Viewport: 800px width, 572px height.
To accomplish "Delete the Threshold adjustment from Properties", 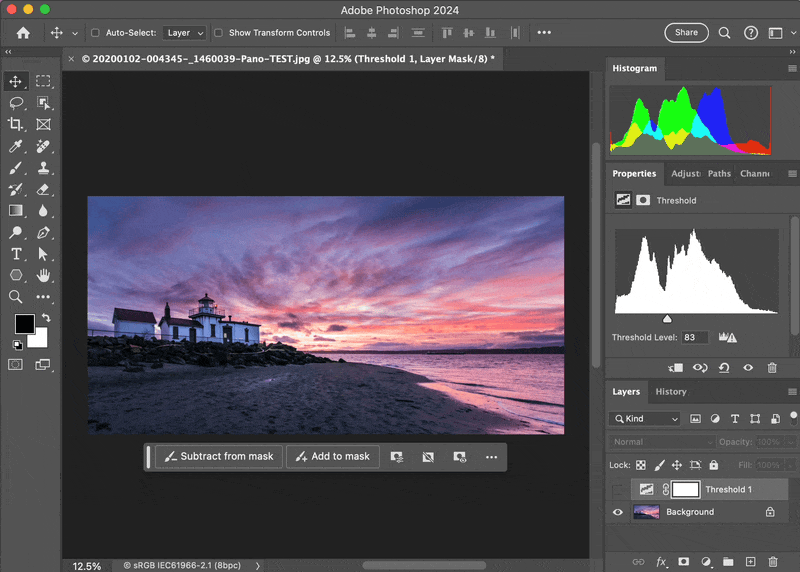I will click(x=772, y=368).
